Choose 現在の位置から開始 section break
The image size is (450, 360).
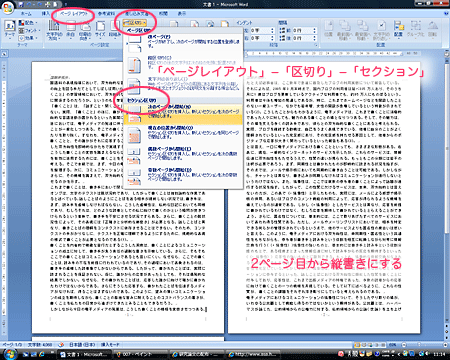tap(183, 134)
